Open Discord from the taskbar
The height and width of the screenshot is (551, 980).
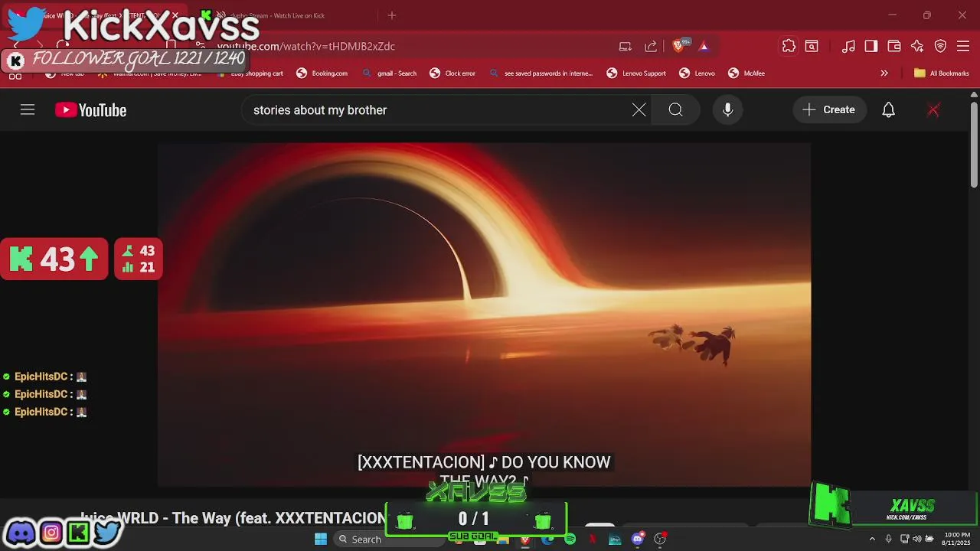pyautogui.click(x=637, y=540)
